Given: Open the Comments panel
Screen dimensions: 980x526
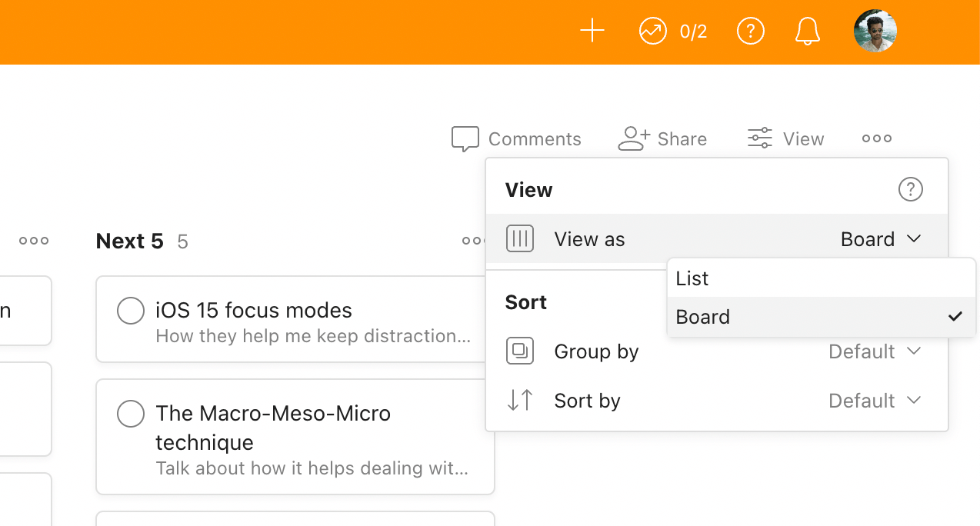Looking at the screenshot, I should 516,139.
